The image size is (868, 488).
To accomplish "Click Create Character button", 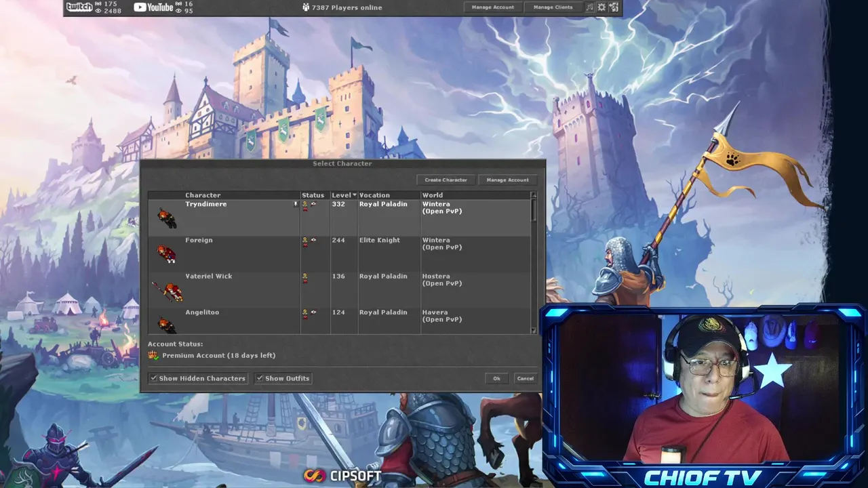I will point(446,180).
